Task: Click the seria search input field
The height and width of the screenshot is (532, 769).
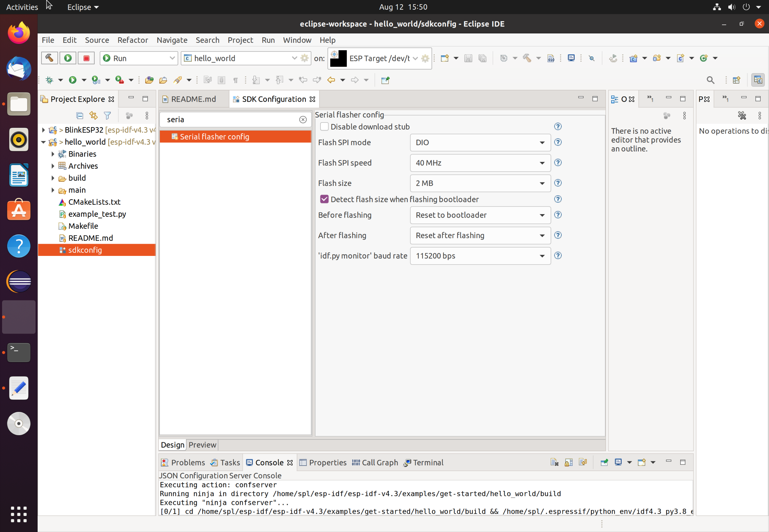Action: tap(231, 119)
